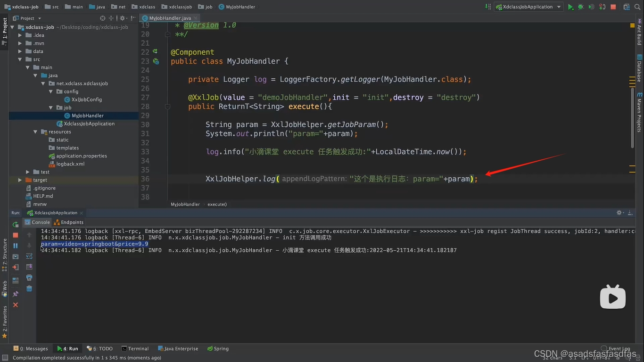The image size is (644, 362).
Task: Click the Exit icon in the Run panel
Action: point(16,267)
